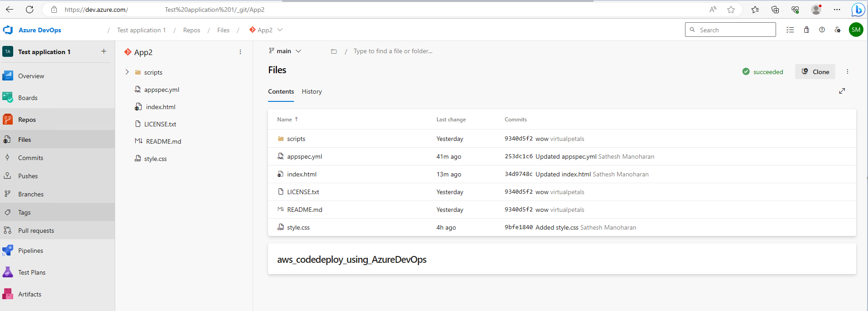Reload the page with browser refresh icon
Screen dimensions: 868x311
30,9
